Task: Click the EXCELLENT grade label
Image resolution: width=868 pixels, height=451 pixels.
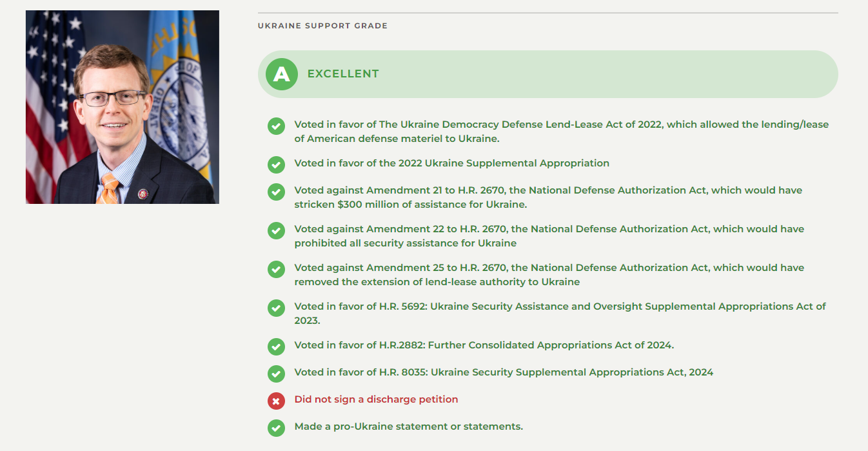Action: pyautogui.click(x=343, y=74)
